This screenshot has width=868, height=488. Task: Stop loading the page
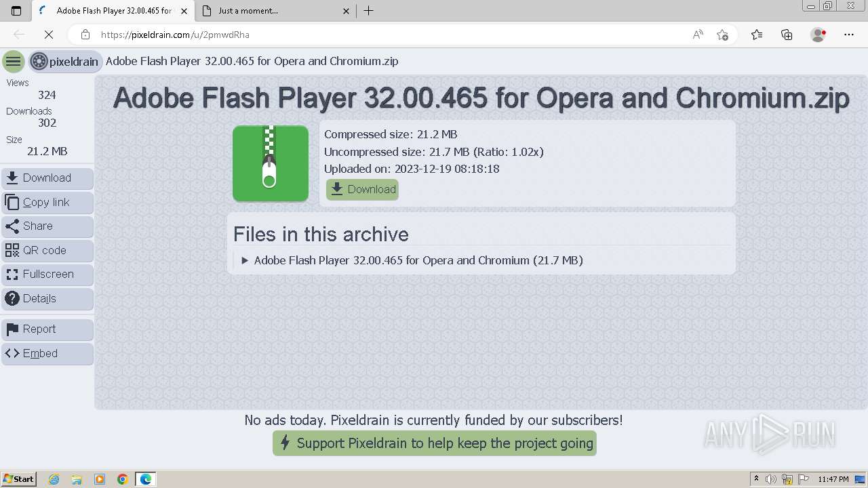pos(50,35)
